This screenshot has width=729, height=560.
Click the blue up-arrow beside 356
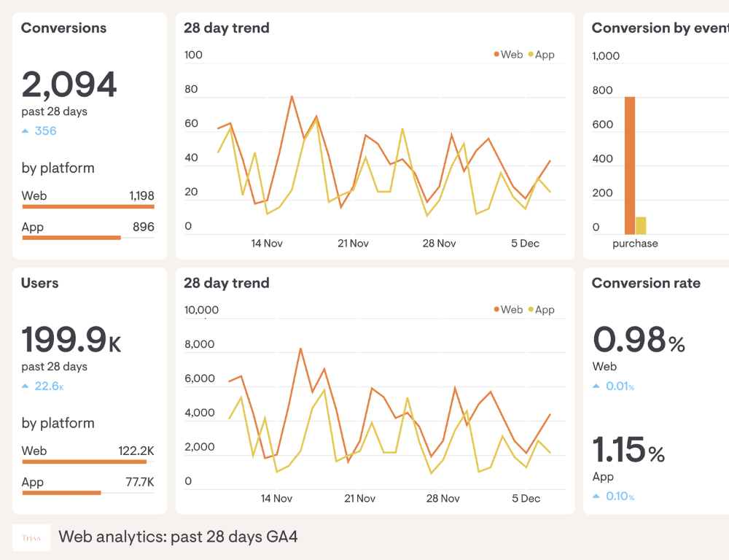26,131
